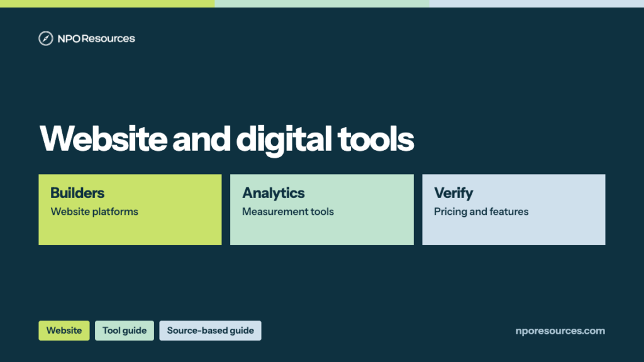Select the Builders card
Screen dimensions: 644x362
point(130,210)
